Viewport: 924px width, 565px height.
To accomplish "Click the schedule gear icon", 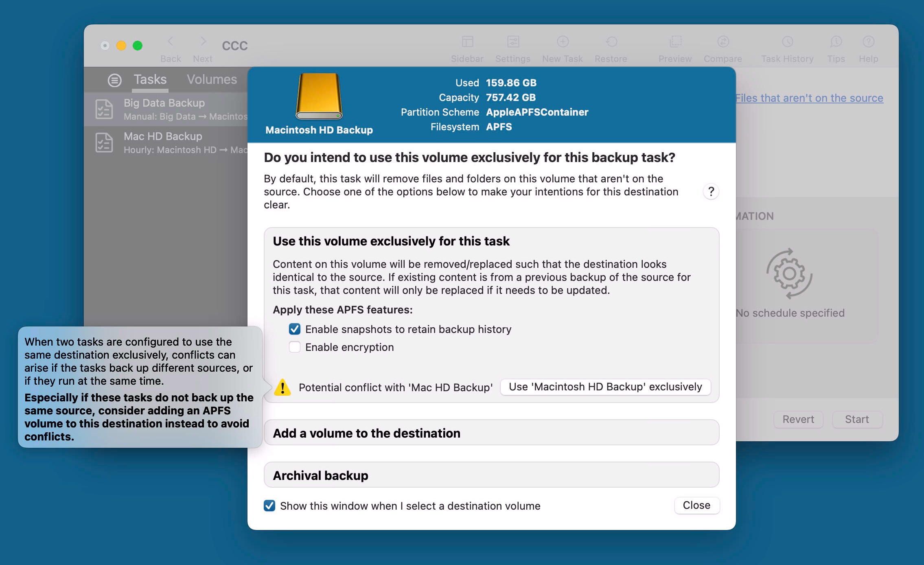I will [x=789, y=274].
